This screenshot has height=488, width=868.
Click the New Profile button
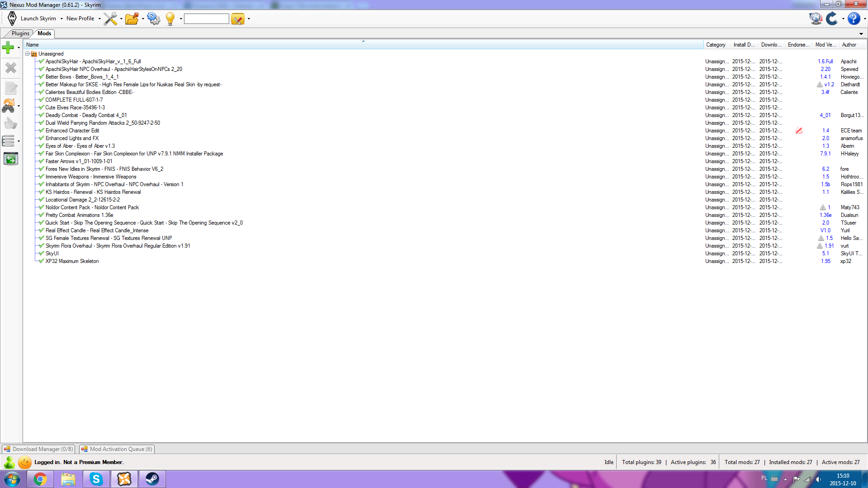click(80, 19)
